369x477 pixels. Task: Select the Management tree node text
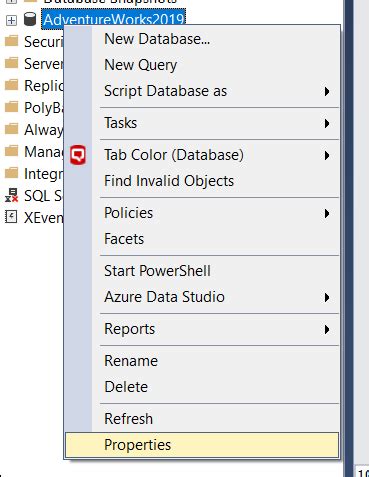(x=43, y=152)
